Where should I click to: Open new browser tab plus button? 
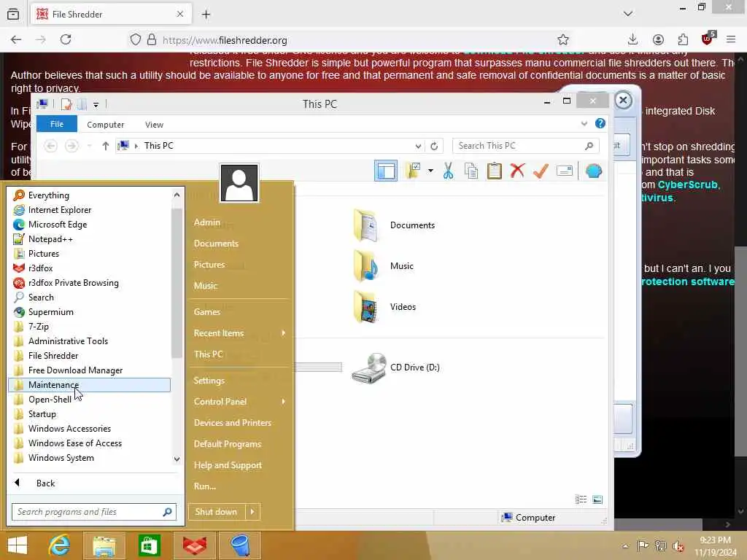tap(206, 15)
